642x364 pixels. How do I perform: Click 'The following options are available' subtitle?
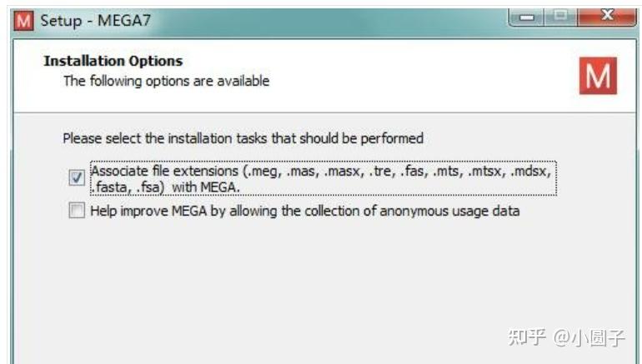pyautogui.click(x=167, y=81)
